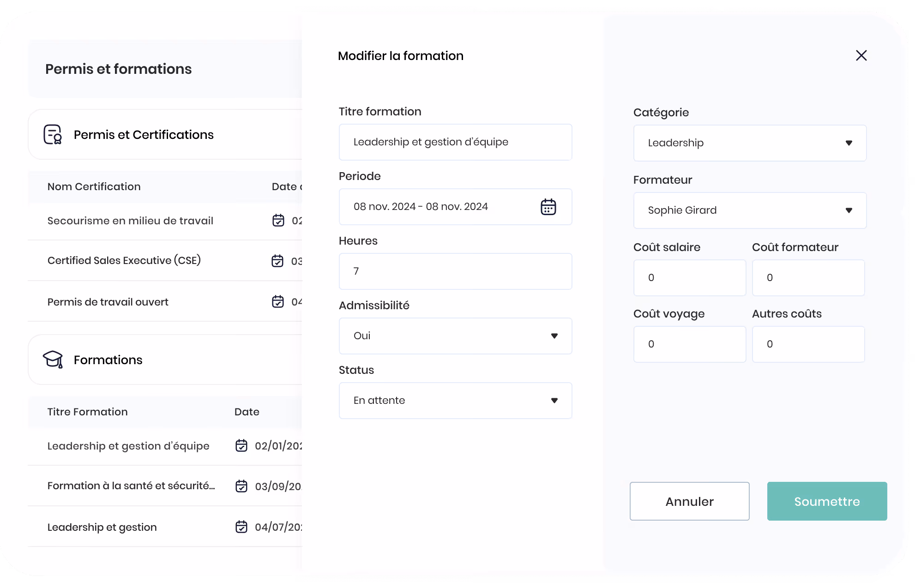
Task: Click calendar icon beside Leadership et gestion d'équipe row
Action: point(241,445)
